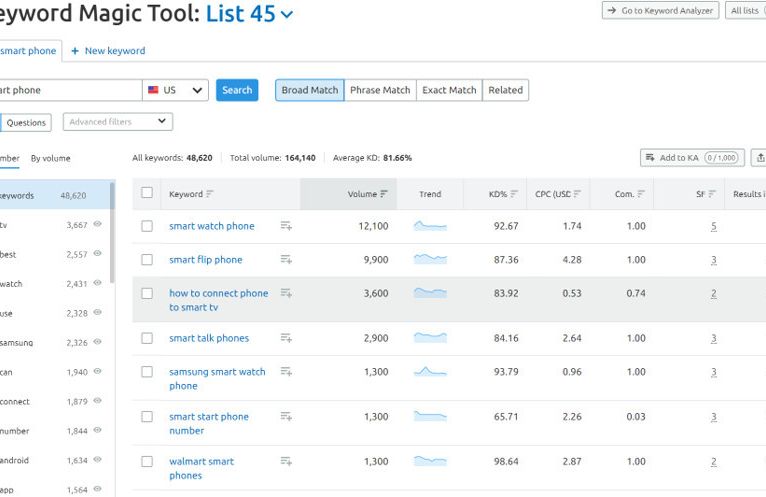
Task: Sort by the Volume column sort icon
Action: [385, 194]
